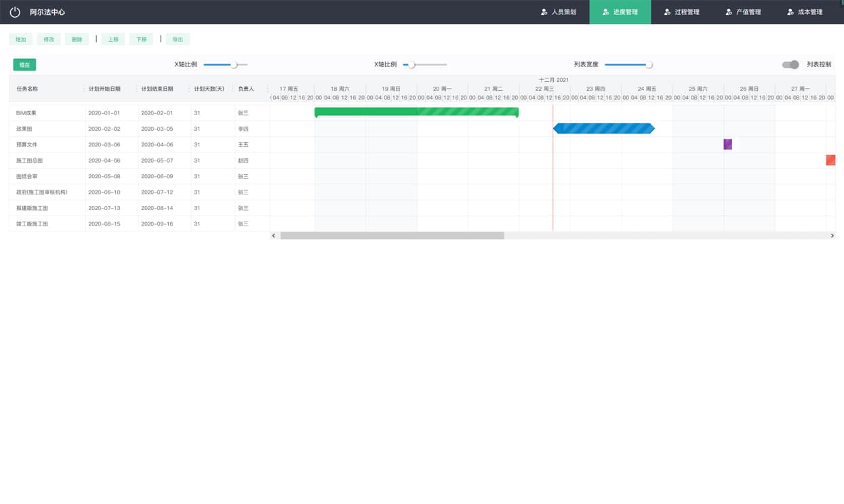Select the 预算文件 task name
The width and height of the screenshot is (844, 504).
pyautogui.click(x=27, y=144)
